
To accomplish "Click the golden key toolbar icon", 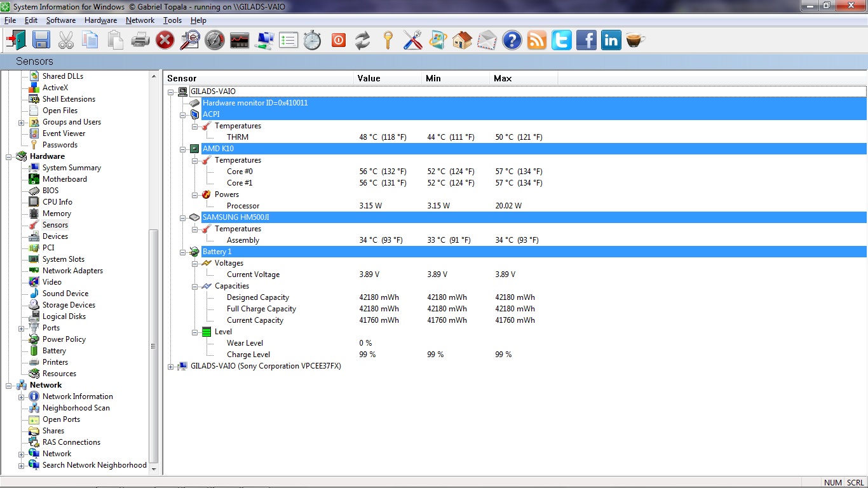I will [x=388, y=41].
